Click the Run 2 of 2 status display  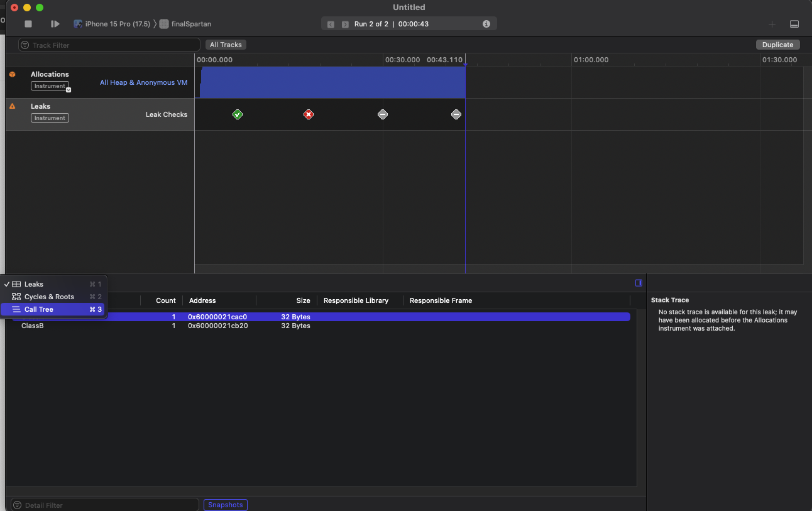409,24
